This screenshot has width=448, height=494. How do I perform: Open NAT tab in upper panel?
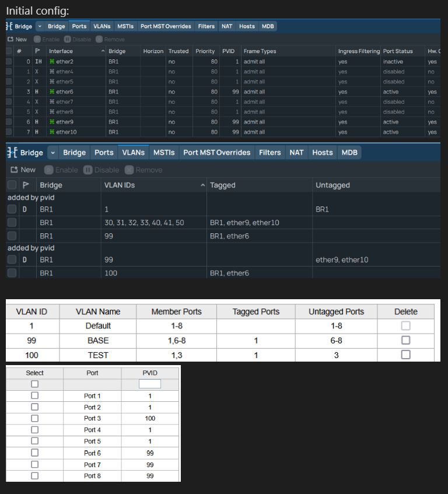227,26
